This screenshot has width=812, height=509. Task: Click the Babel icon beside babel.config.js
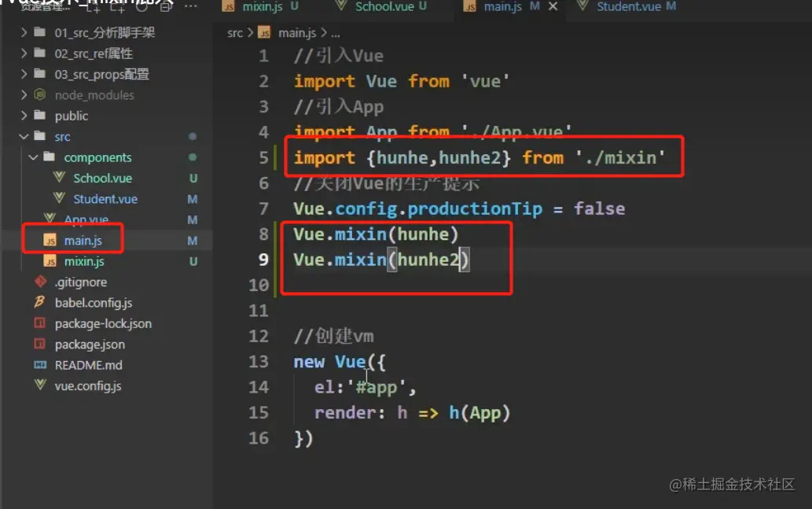[x=40, y=302]
